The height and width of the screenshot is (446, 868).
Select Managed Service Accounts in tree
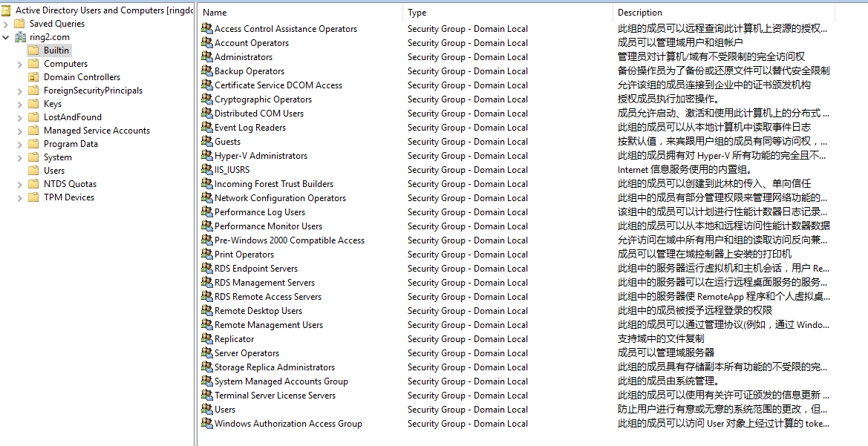[x=97, y=131]
